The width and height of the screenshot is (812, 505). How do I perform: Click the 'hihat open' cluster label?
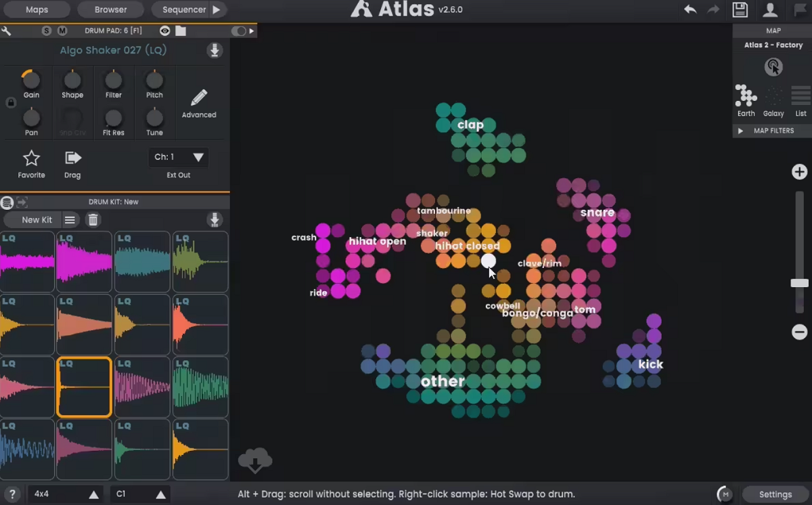point(378,241)
